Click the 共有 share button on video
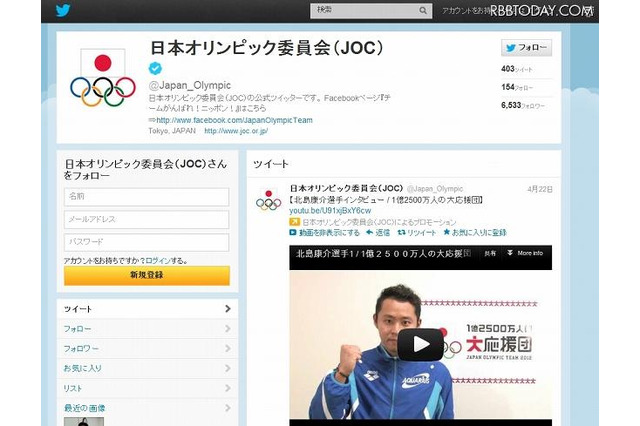 [490, 253]
